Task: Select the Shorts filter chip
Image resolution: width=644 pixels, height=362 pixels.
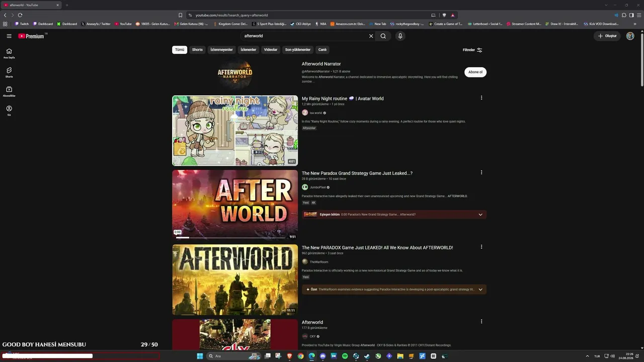Action: point(197,50)
